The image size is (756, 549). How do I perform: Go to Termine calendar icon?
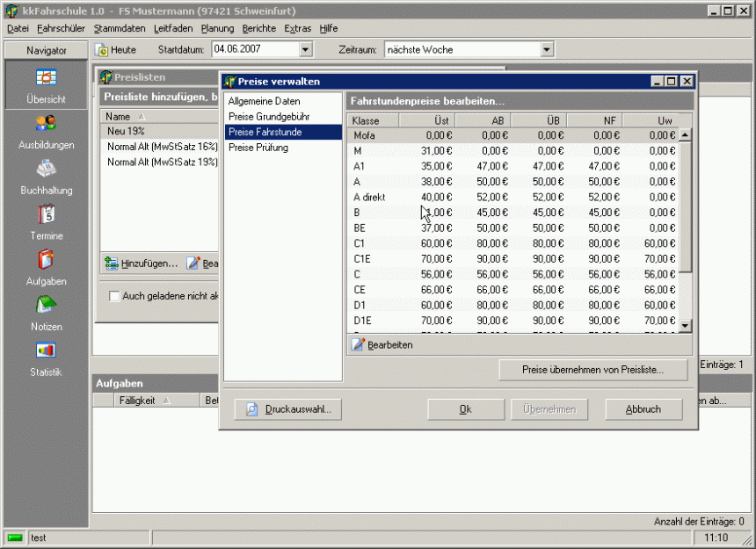click(x=46, y=215)
